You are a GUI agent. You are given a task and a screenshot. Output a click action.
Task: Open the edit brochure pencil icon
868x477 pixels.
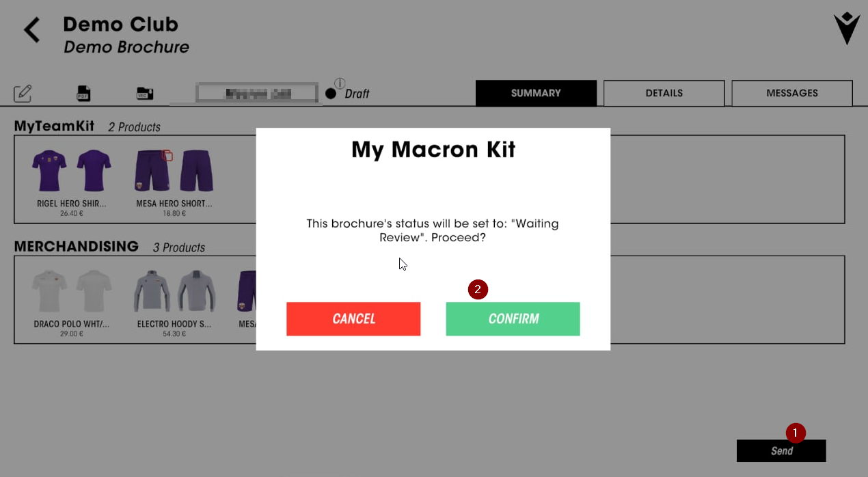23,93
